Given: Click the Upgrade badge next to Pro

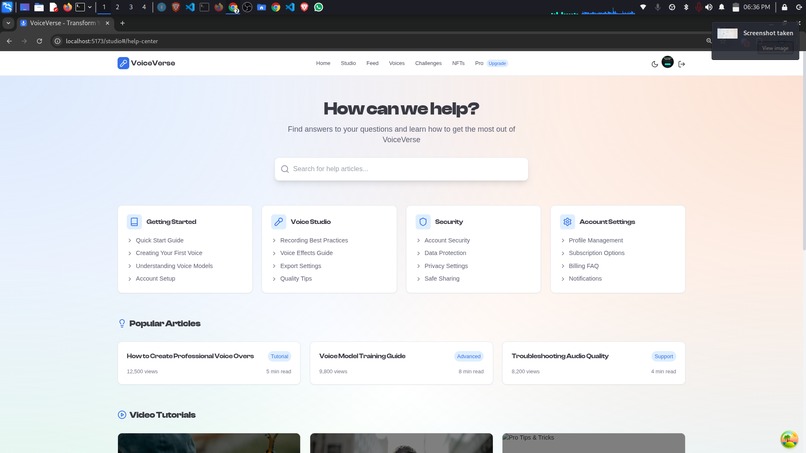Looking at the screenshot, I should 497,63.
